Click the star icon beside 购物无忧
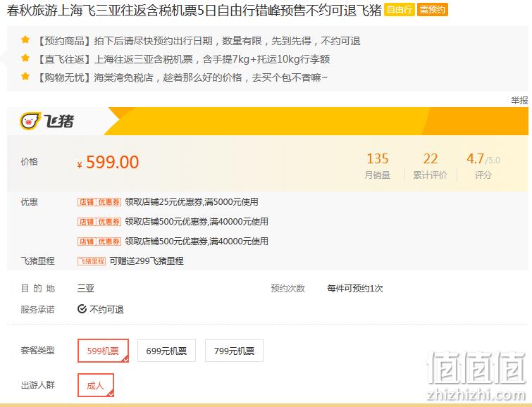 pos(25,76)
